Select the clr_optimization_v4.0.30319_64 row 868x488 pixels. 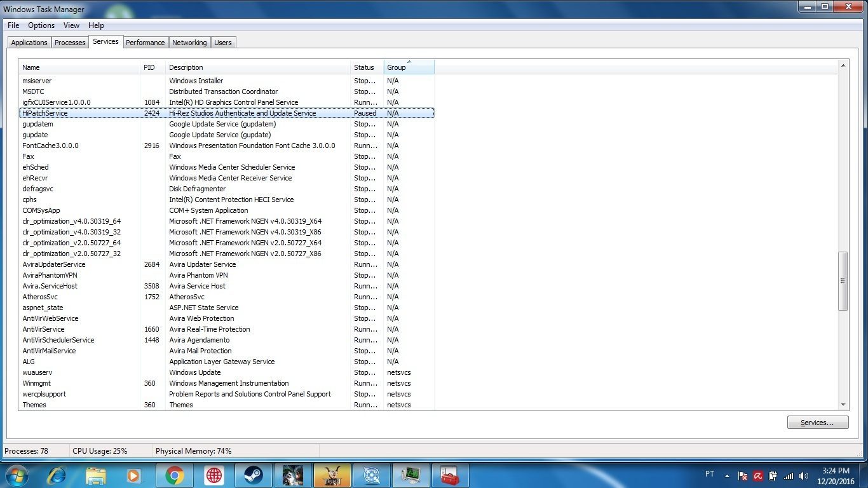227,221
